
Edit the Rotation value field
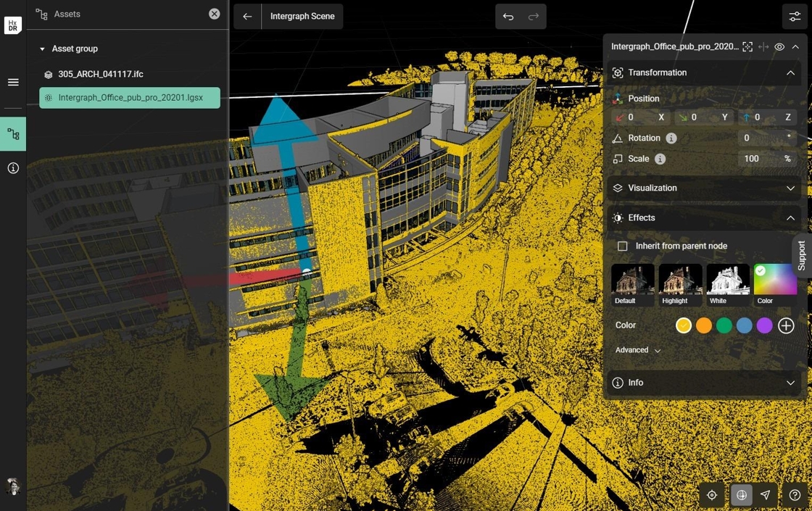coord(768,138)
